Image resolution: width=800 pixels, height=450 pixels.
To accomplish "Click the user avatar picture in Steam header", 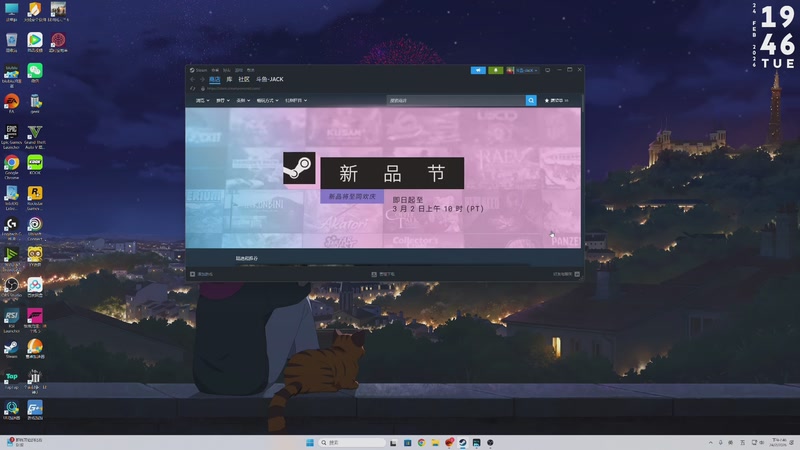I will point(510,70).
